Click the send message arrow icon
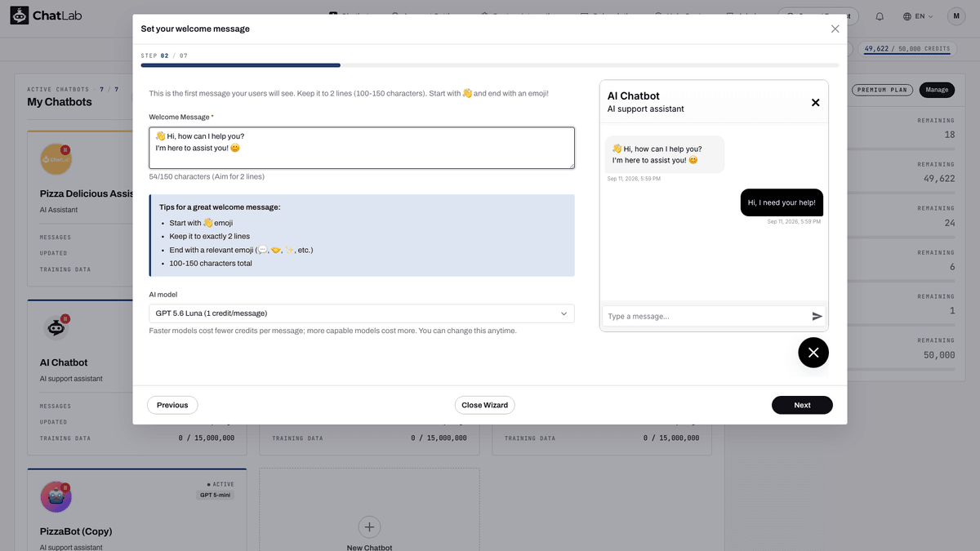Screen dimensions: 980x551 [x=817, y=316]
